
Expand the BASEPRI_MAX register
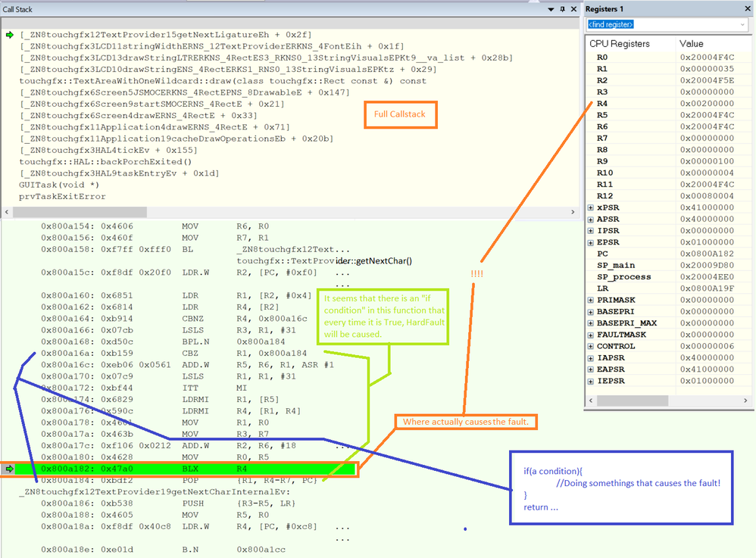(x=591, y=323)
